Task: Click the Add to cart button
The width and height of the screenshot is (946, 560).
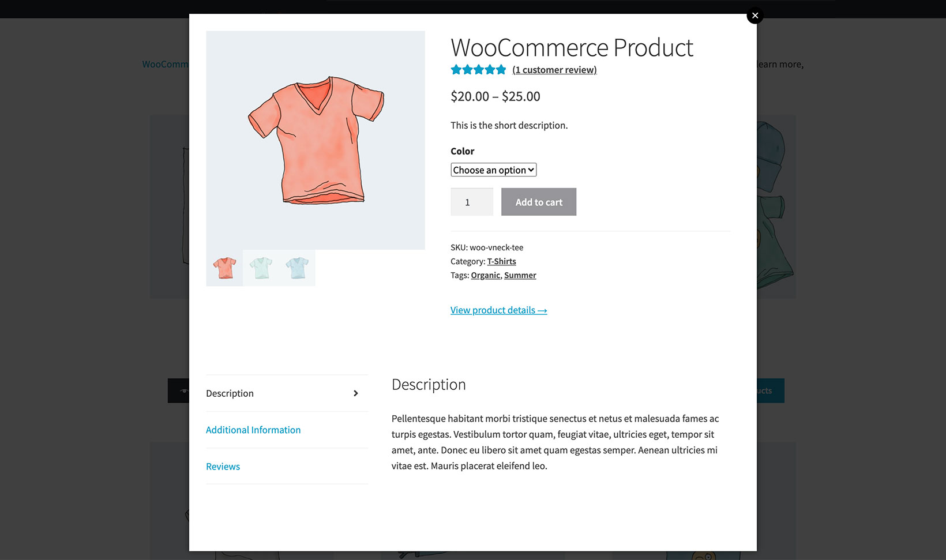Action: point(538,202)
